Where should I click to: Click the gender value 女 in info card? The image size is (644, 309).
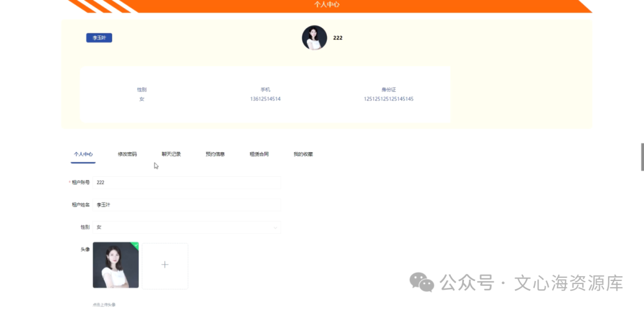click(142, 99)
